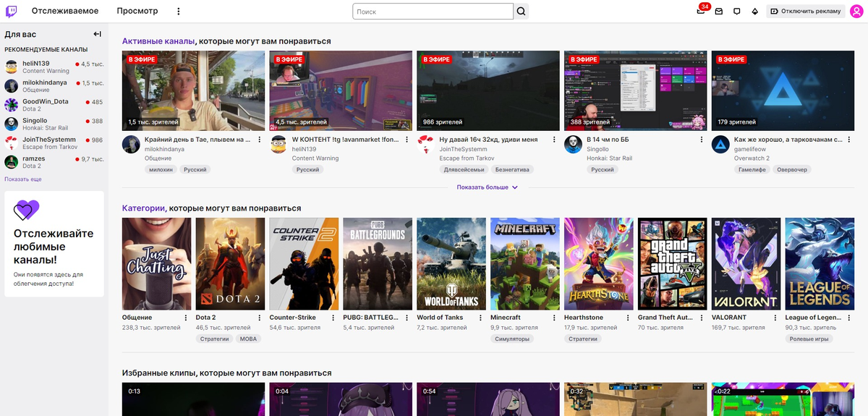Focus the 'Поиск' search field
868x416 pixels.
[433, 12]
